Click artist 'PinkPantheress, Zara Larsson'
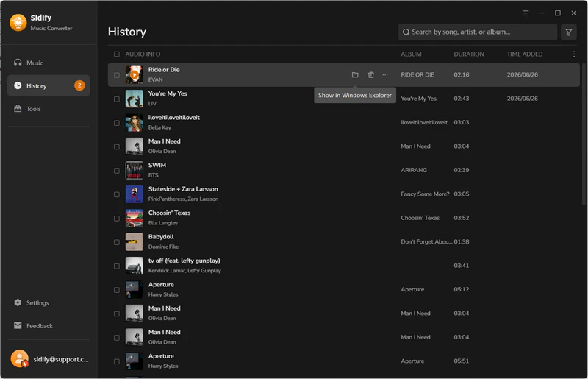 coord(183,199)
